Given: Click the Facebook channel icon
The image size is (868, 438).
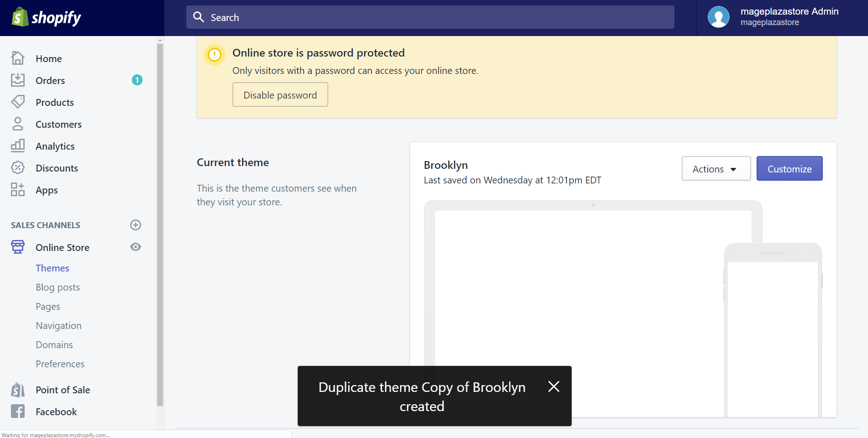Looking at the screenshot, I should pos(18,412).
